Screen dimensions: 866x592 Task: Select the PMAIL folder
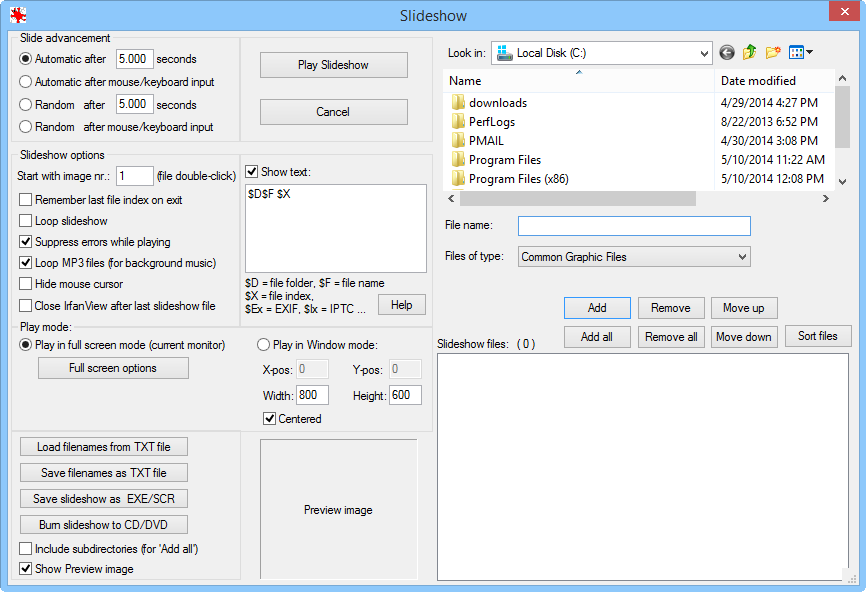[486, 141]
